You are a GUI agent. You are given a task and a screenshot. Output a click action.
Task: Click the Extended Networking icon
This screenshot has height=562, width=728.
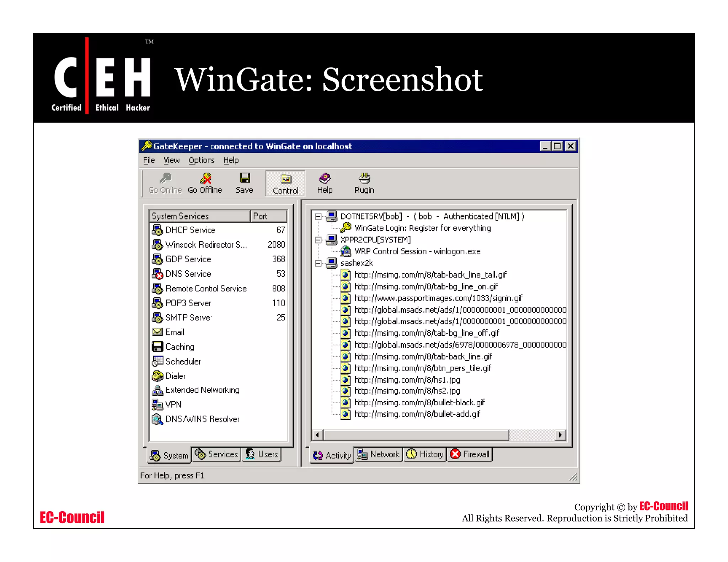click(157, 390)
